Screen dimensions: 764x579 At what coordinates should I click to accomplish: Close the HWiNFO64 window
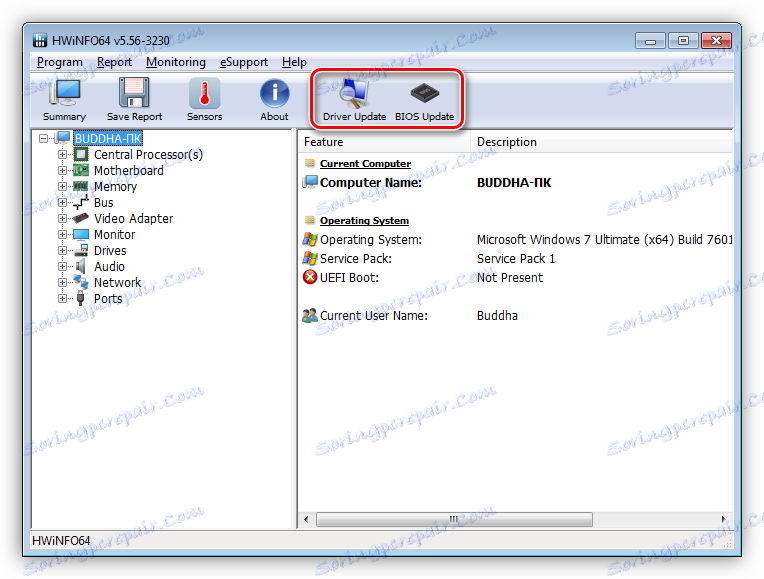click(716, 41)
